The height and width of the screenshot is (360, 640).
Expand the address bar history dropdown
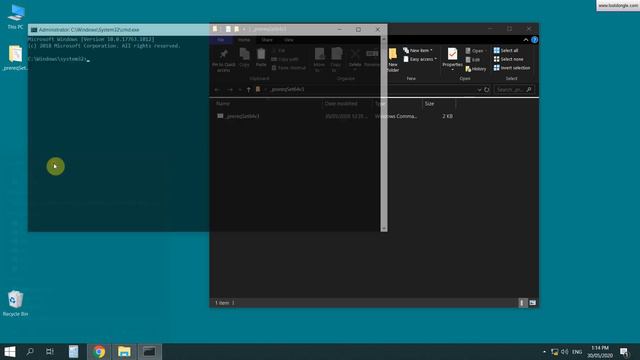479,89
